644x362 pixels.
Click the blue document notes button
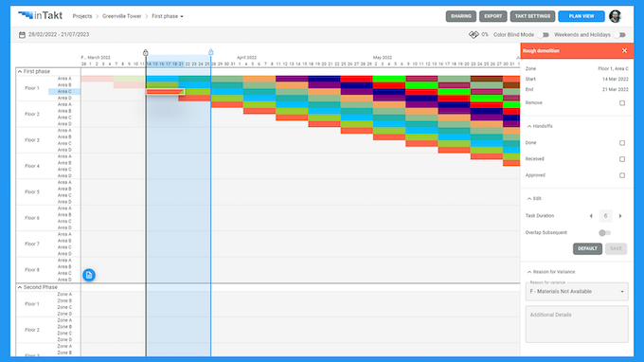pos(89,275)
